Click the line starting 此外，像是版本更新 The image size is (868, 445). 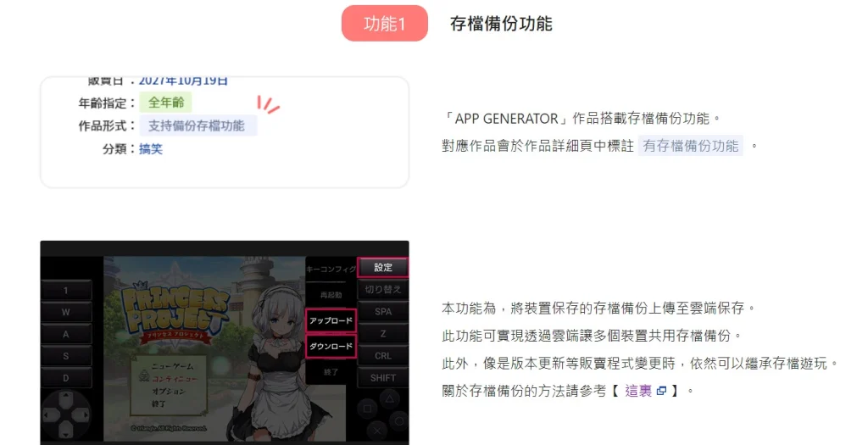(641, 364)
